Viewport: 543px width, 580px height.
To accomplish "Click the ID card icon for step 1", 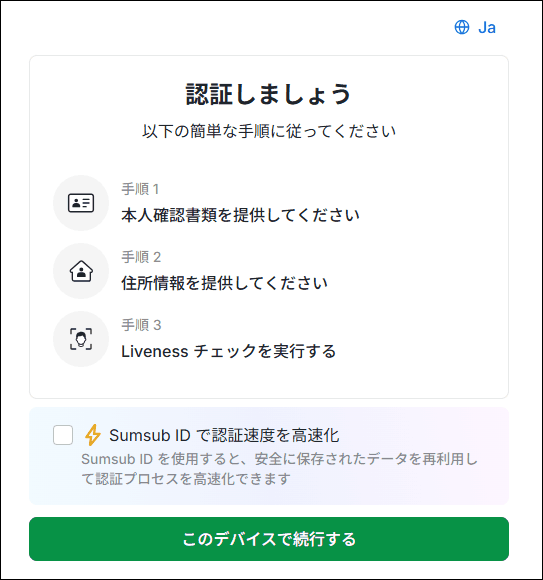I will tap(81, 203).
